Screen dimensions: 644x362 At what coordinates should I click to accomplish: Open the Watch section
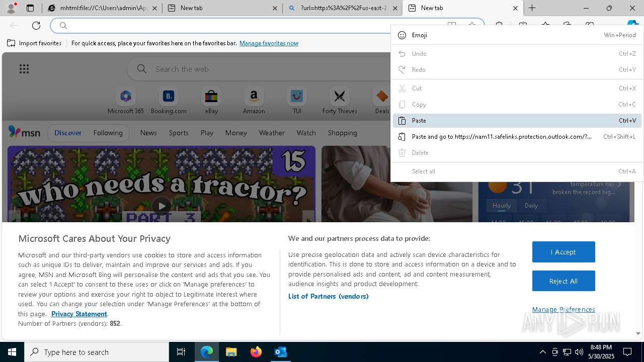coord(306,133)
